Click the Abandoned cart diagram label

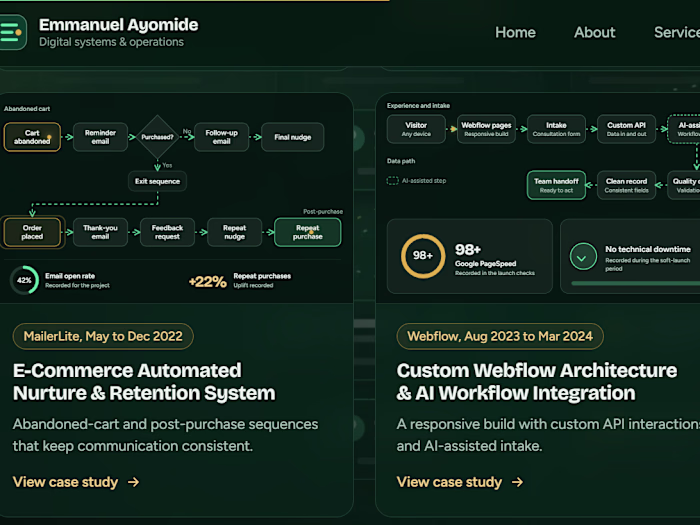point(27,108)
